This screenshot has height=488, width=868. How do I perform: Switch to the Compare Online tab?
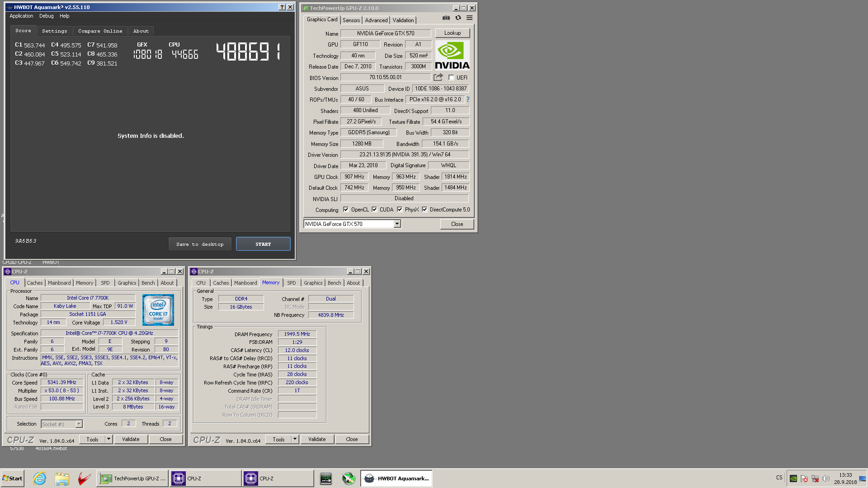pyautogui.click(x=100, y=31)
